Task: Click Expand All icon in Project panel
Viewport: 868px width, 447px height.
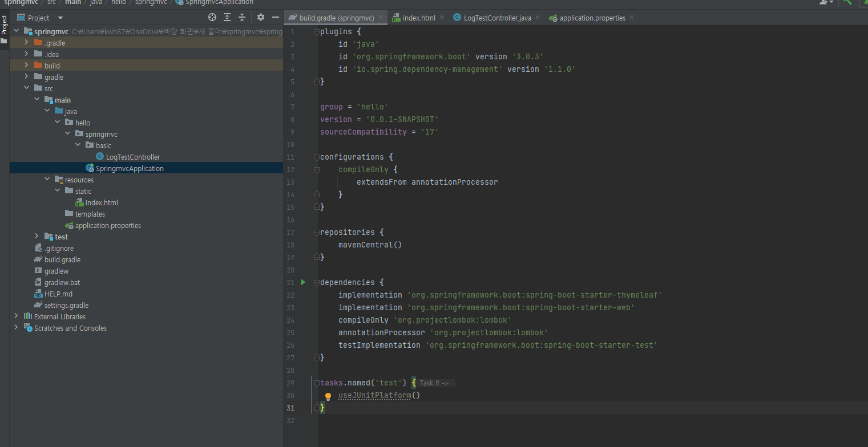Action: 227,18
